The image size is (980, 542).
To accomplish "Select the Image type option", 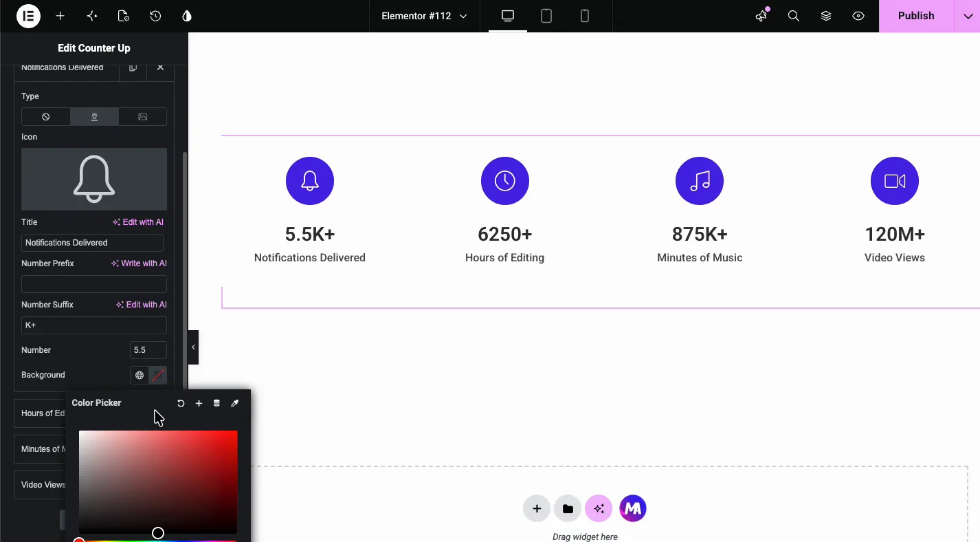I will pos(143,117).
